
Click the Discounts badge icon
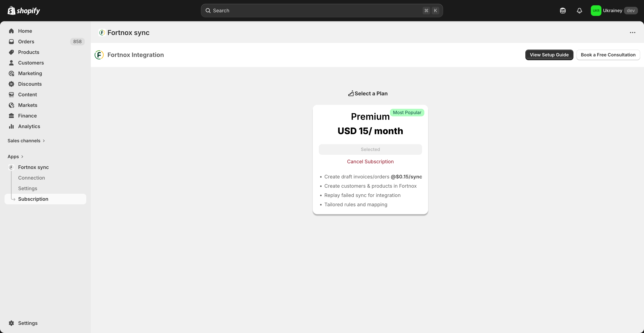tap(11, 84)
